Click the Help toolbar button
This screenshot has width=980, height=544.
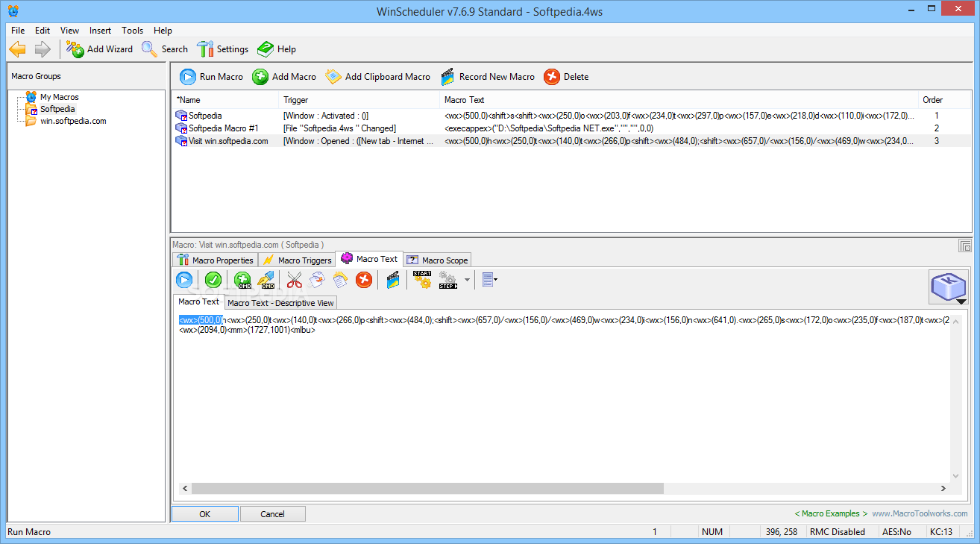point(277,49)
